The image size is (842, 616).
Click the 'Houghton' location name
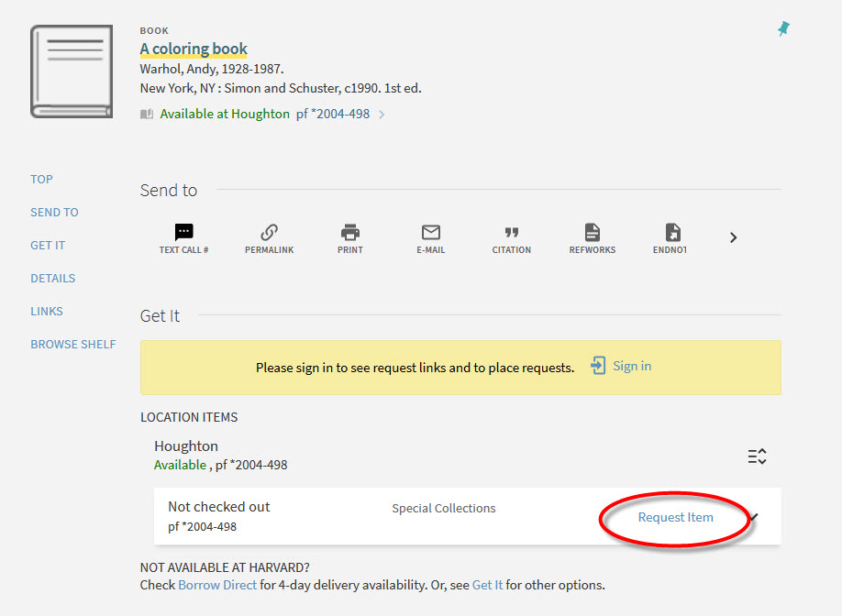(186, 446)
